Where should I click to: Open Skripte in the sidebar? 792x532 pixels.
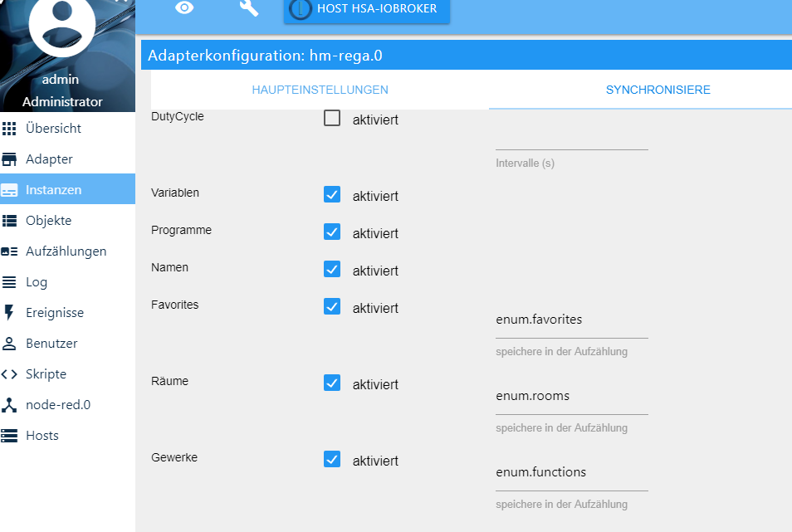pos(68,374)
